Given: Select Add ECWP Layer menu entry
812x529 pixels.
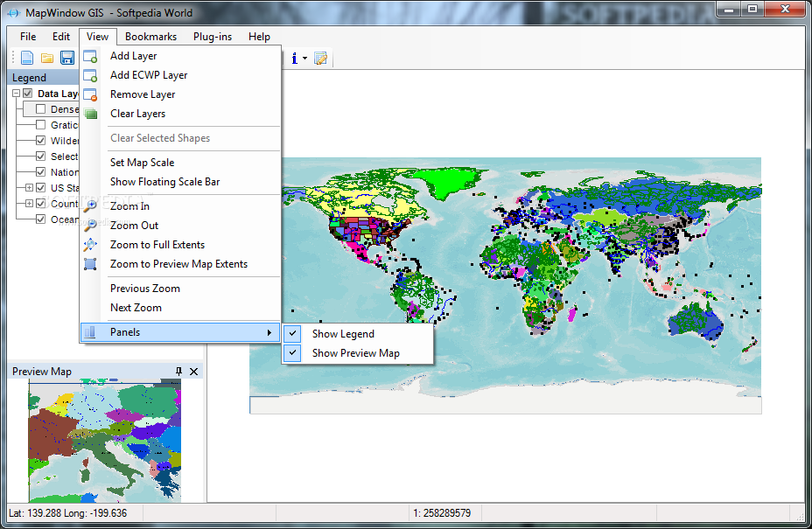Looking at the screenshot, I should click(149, 75).
